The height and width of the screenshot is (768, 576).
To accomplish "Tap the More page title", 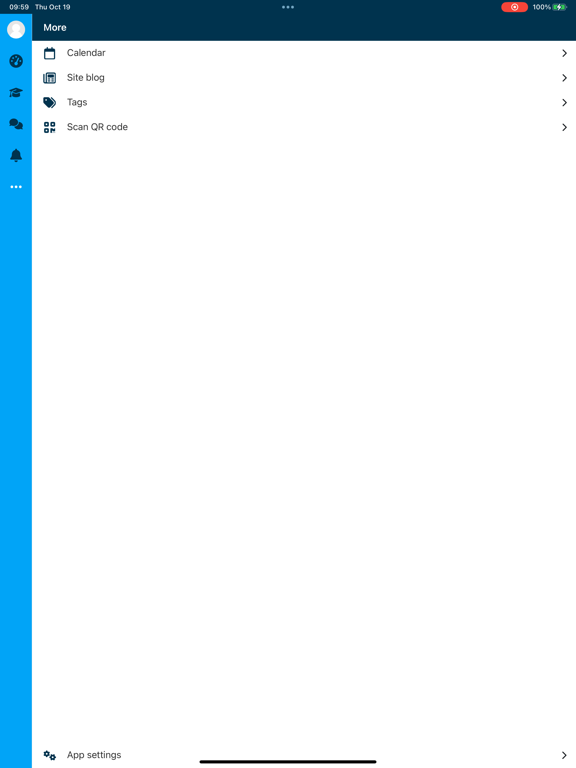I will 55,27.
